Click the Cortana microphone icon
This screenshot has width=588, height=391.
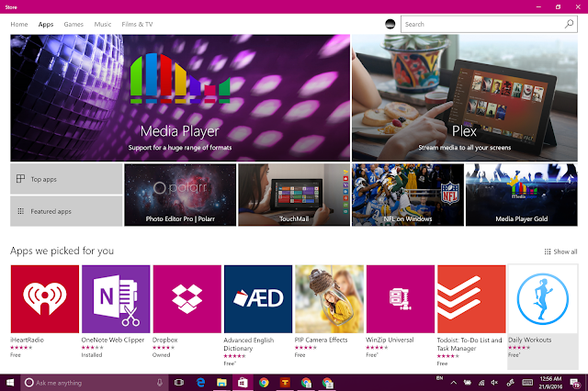pos(160,383)
